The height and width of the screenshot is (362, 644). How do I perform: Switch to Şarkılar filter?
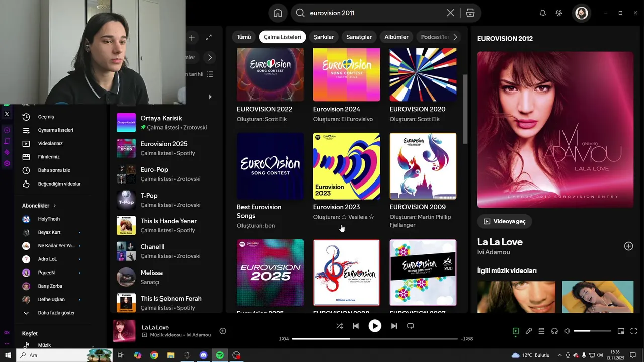click(324, 37)
